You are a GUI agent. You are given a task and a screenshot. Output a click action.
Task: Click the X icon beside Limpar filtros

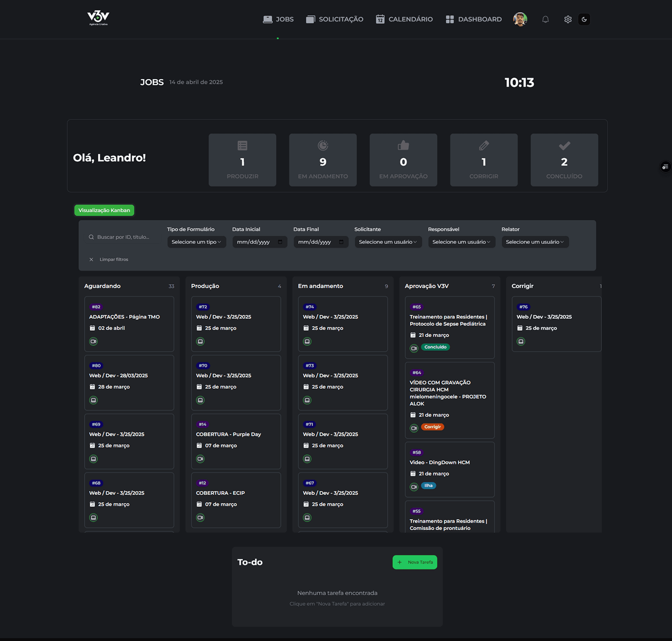[x=91, y=259]
